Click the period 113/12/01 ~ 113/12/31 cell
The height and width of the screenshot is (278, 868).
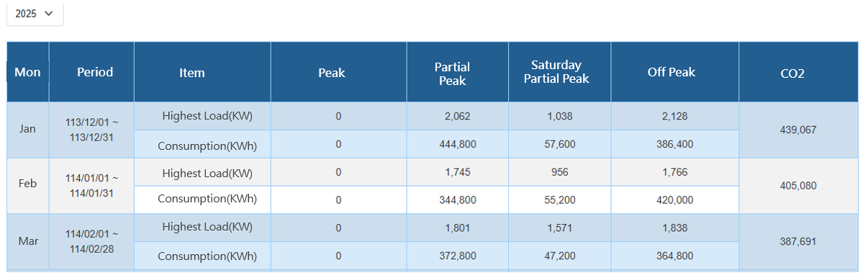tap(91, 130)
